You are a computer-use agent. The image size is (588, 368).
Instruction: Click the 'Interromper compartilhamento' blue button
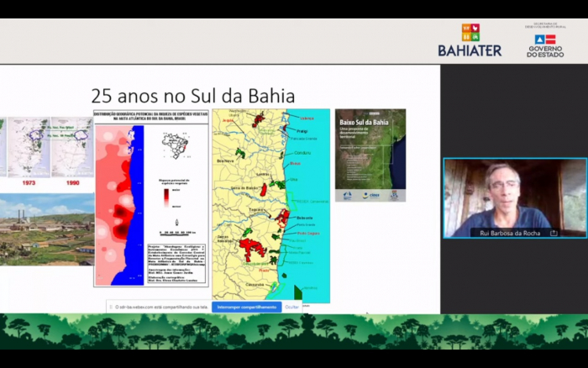(x=247, y=307)
